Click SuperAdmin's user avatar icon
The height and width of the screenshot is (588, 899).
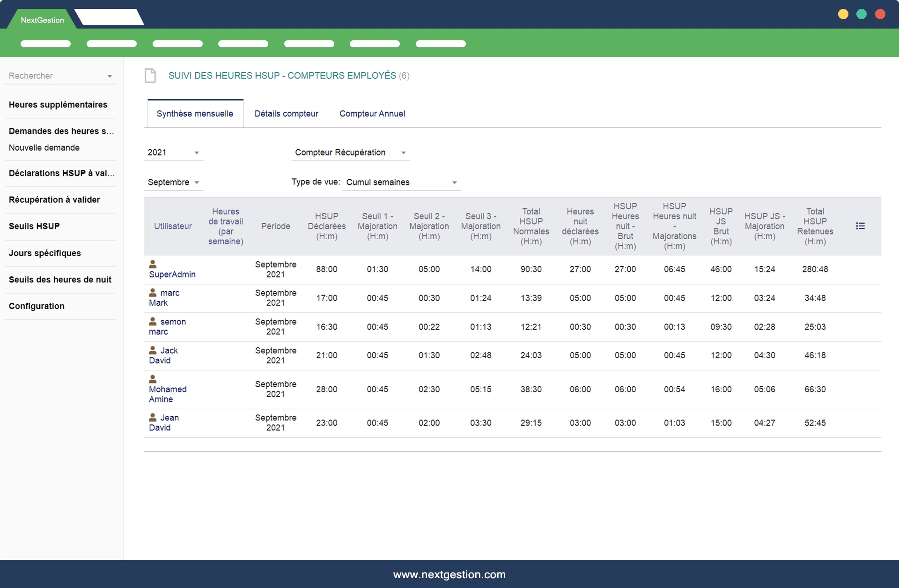point(153,264)
